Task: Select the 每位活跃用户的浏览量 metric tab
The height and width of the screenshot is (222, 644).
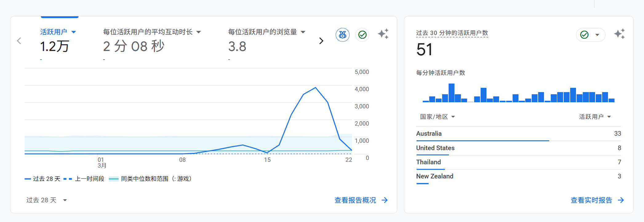Action: [x=266, y=32]
